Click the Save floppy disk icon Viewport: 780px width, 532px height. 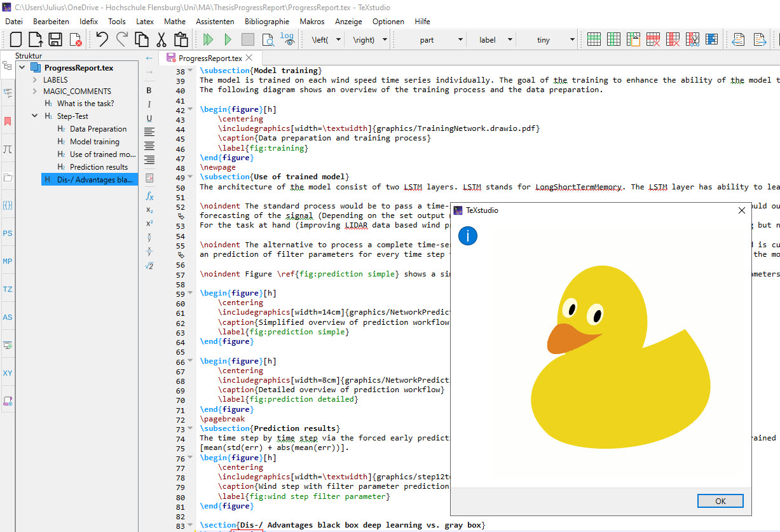(x=55, y=39)
